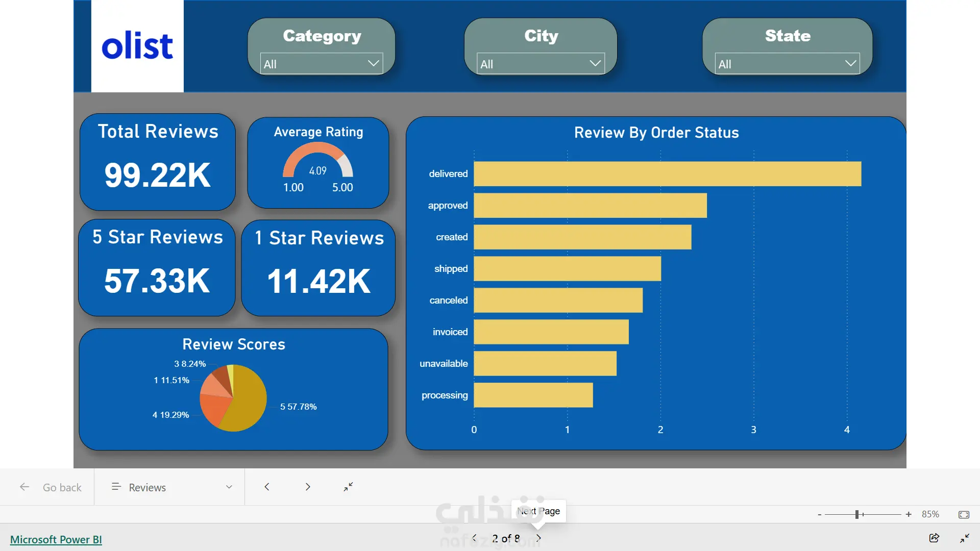Go to previous page in toolbar
Image resolution: width=980 pixels, height=551 pixels.
tap(267, 487)
